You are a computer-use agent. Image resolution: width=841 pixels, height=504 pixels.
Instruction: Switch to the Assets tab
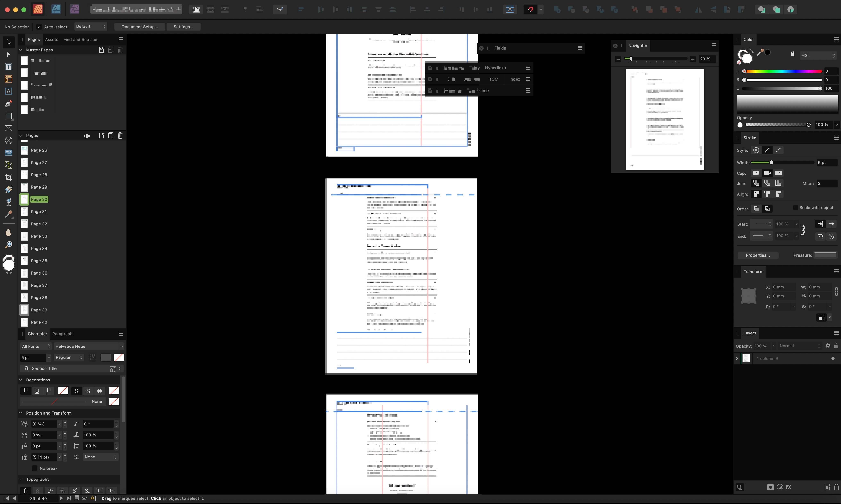tap(51, 39)
